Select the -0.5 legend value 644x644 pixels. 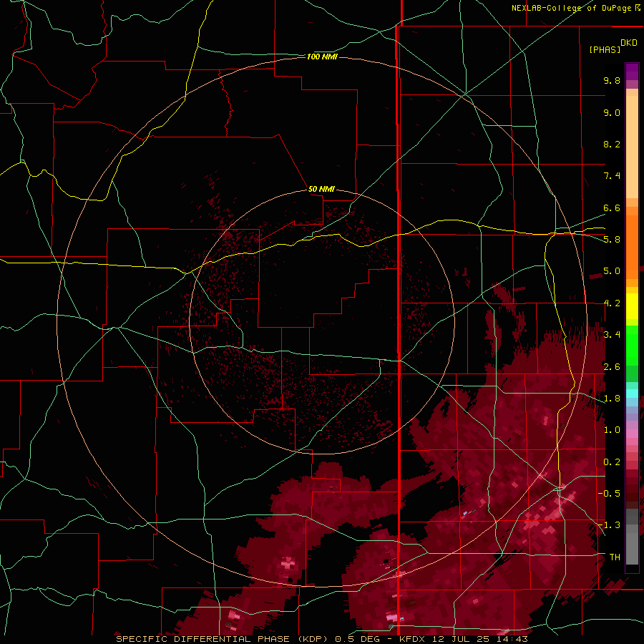tap(609, 493)
